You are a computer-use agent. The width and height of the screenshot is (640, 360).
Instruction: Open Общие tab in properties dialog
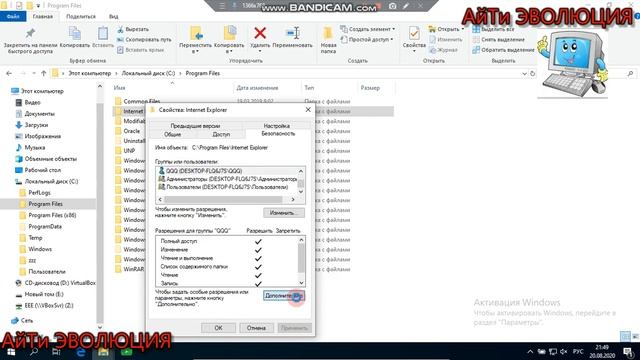(x=172, y=134)
